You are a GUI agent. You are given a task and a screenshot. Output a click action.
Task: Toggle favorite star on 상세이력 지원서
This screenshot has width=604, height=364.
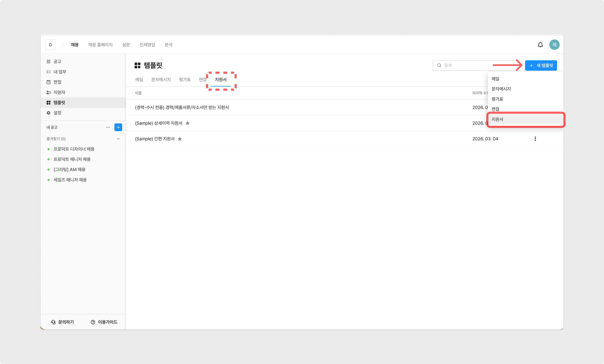[188, 123]
